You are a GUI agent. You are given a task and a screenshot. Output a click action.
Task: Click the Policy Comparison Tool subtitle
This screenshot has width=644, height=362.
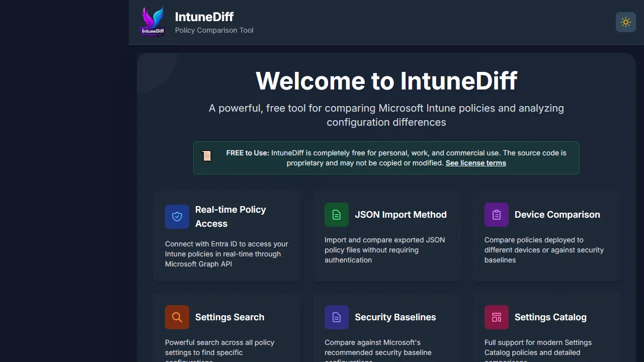pos(214,30)
